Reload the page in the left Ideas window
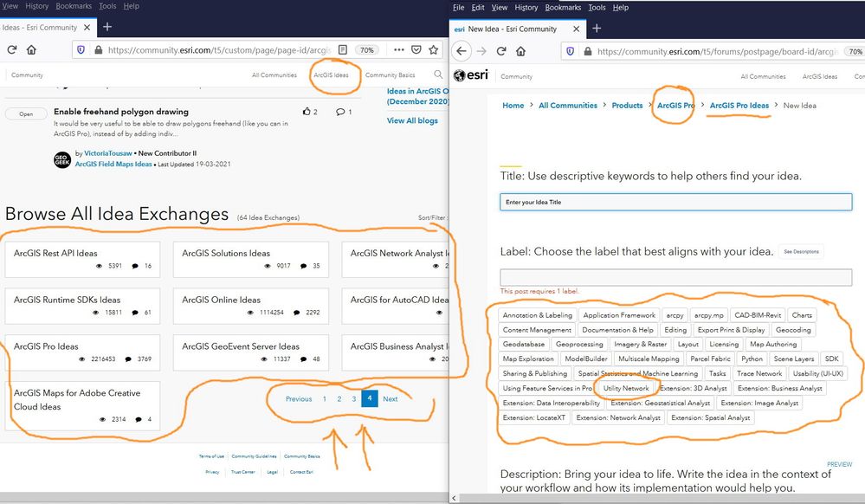This screenshot has height=504, width=865. coord(11,49)
